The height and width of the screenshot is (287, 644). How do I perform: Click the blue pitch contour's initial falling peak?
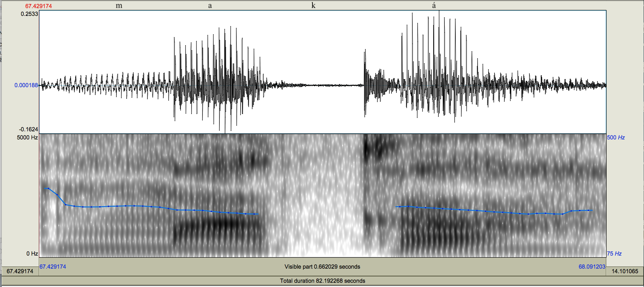[x=48, y=189]
